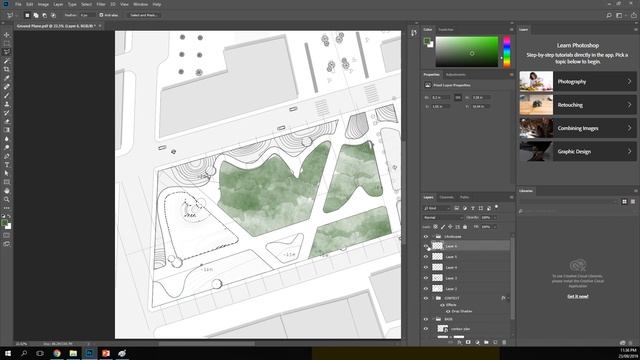
Task: Click the Get it now link
Action: coord(578,296)
